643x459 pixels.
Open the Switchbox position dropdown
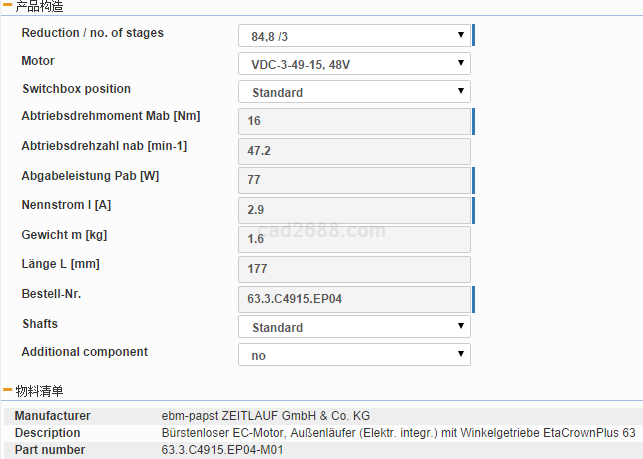click(x=354, y=92)
